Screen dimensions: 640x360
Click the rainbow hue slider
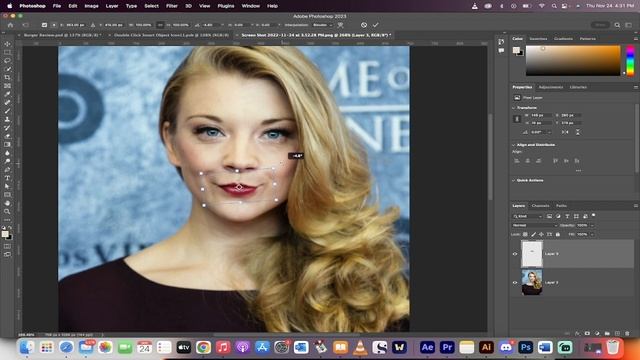click(631, 60)
